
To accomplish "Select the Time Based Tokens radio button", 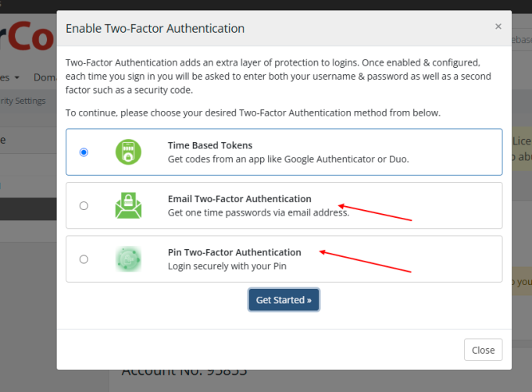I will click(84, 152).
